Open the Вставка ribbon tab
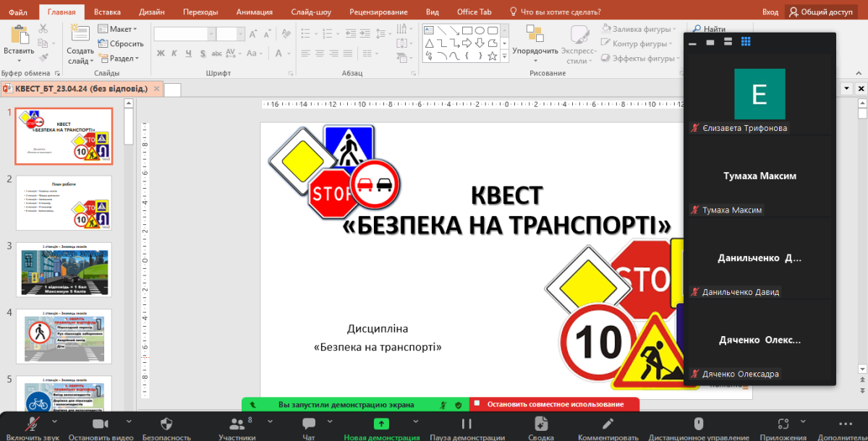Screen dimensions: 868x441 pos(107,12)
